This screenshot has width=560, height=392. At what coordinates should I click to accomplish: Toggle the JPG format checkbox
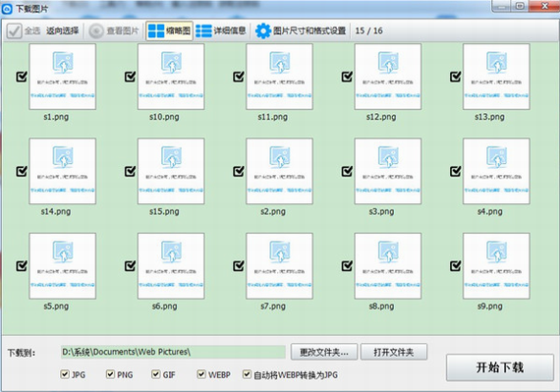(x=65, y=374)
